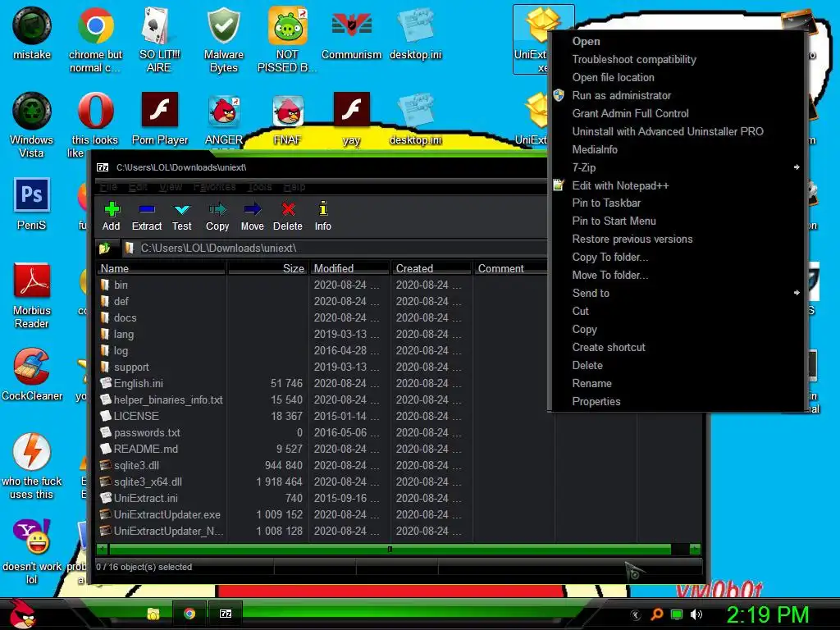This screenshot has width=840, height=630.
Task: Select the 'yay' Flash icon
Action: click(x=351, y=119)
